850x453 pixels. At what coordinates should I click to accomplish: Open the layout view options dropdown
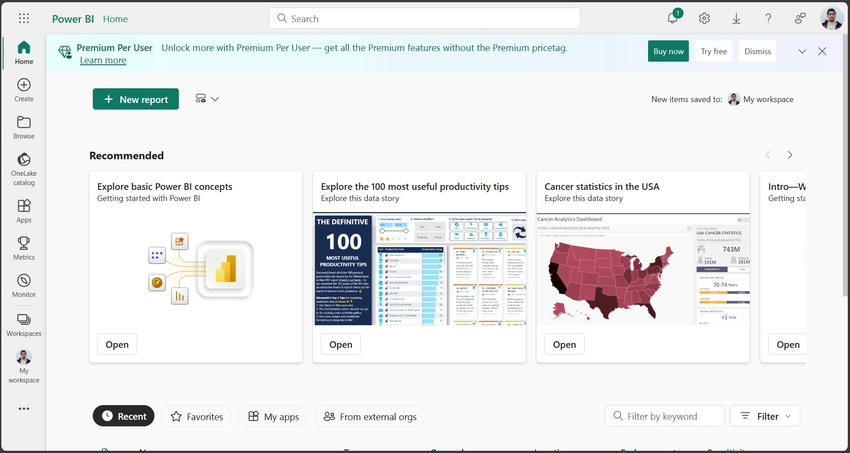coord(207,99)
